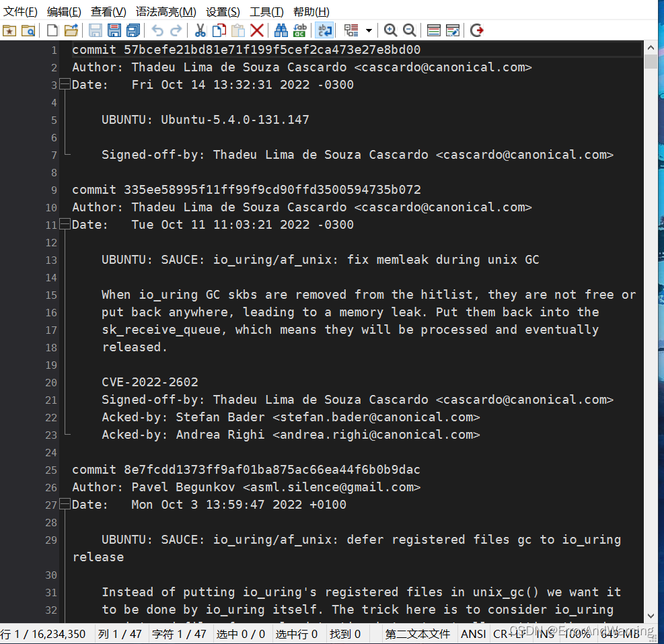Click text Ubuntu-5.4.0-131.147
The image size is (664, 644).
pyautogui.click(x=235, y=120)
